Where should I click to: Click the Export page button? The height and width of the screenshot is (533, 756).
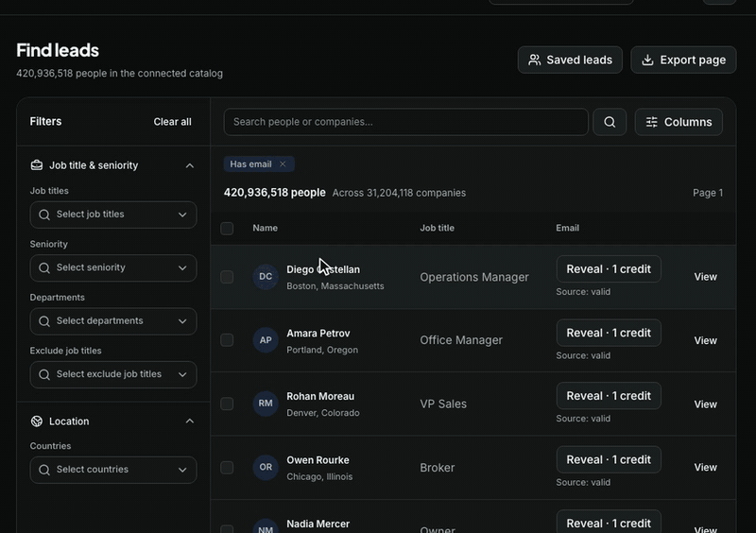coord(683,60)
